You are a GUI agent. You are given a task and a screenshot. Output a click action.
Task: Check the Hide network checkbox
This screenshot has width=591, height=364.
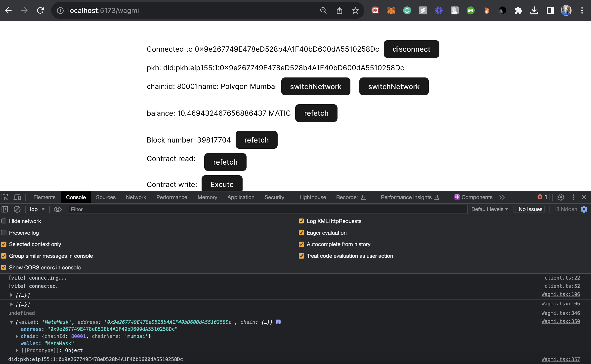[4, 221]
